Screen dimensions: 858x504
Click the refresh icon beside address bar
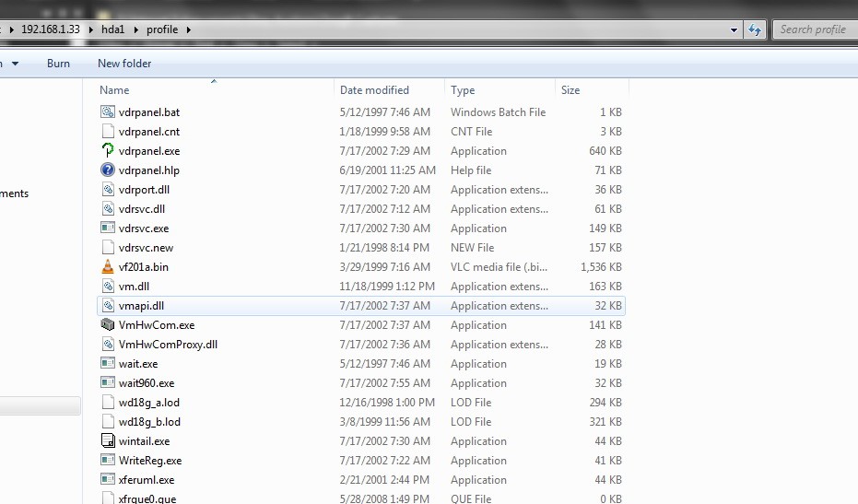pyautogui.click(x=755, y=29)
